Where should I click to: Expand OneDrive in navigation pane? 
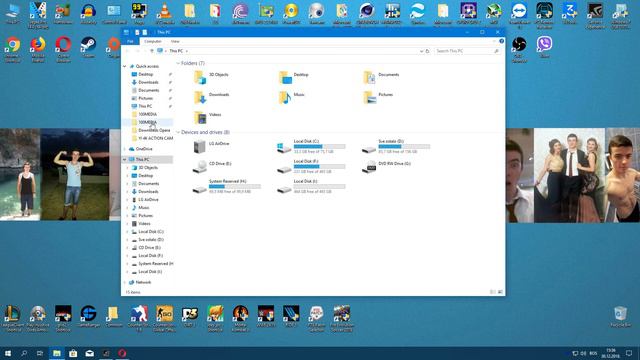(x=125, y=149)
